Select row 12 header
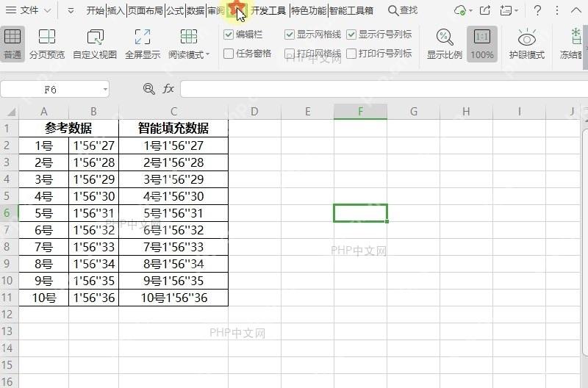Image resolution: width=588 pixels, height=388 pixels. point(7,315)
